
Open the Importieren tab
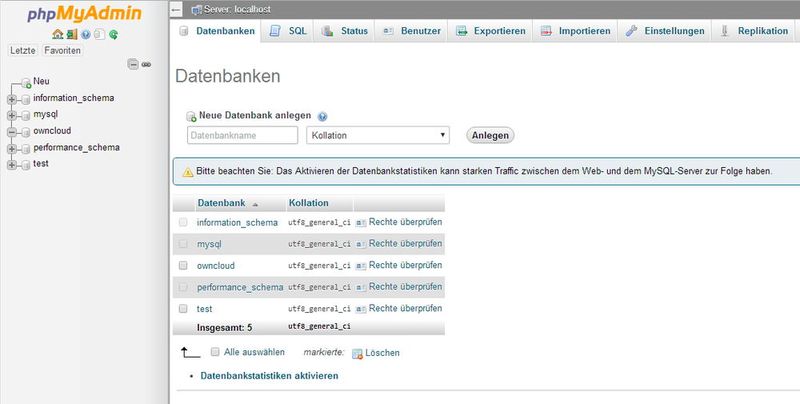[x=575, y=31]
